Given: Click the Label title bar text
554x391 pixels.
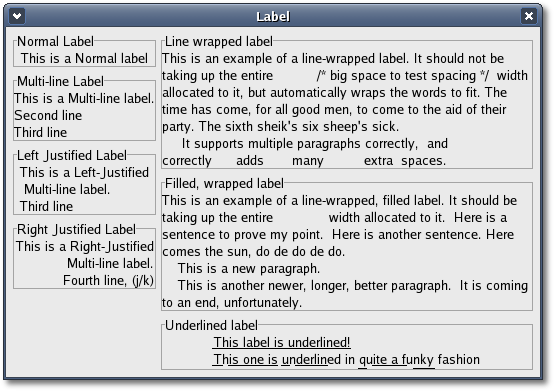Looking at the screenshot, I should (x=273, y=16).
